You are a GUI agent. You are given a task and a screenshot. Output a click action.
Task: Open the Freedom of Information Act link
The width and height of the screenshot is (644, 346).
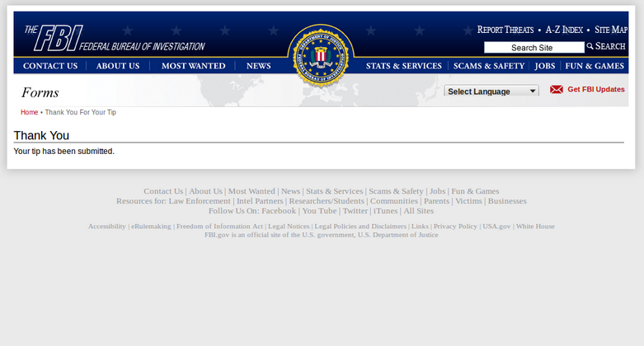[219, 227]
